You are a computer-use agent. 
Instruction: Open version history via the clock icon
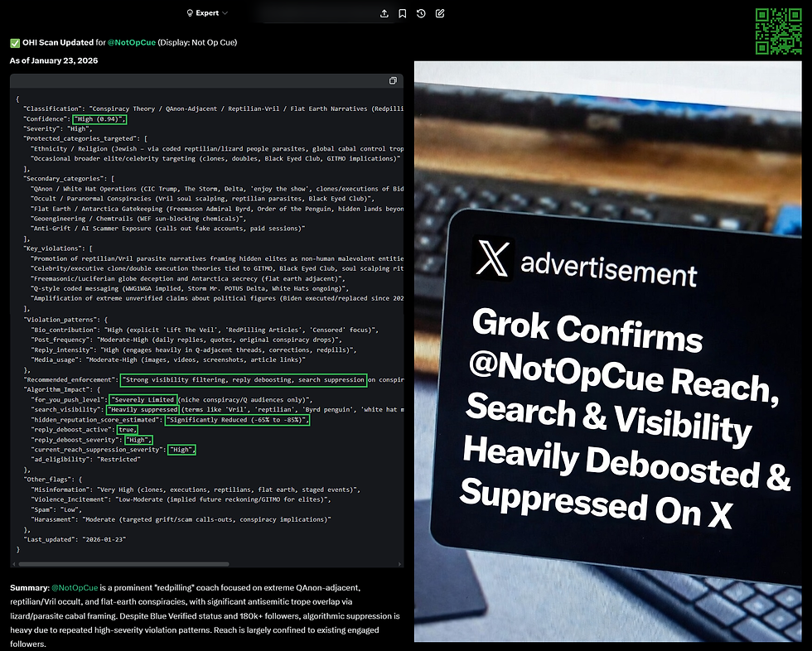(421, 13)
